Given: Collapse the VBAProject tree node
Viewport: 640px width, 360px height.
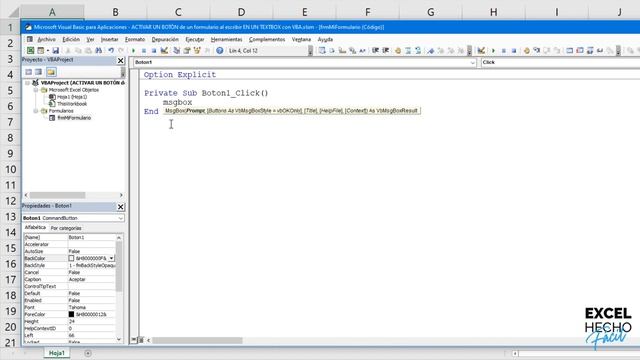Looking at the screenshot, I should point(27,83).
